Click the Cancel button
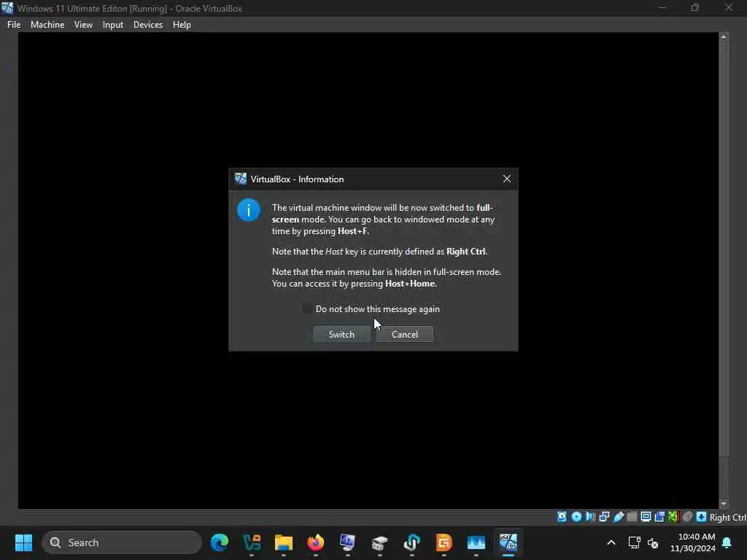This screenshot has width=747, height=560. [404, 334]
